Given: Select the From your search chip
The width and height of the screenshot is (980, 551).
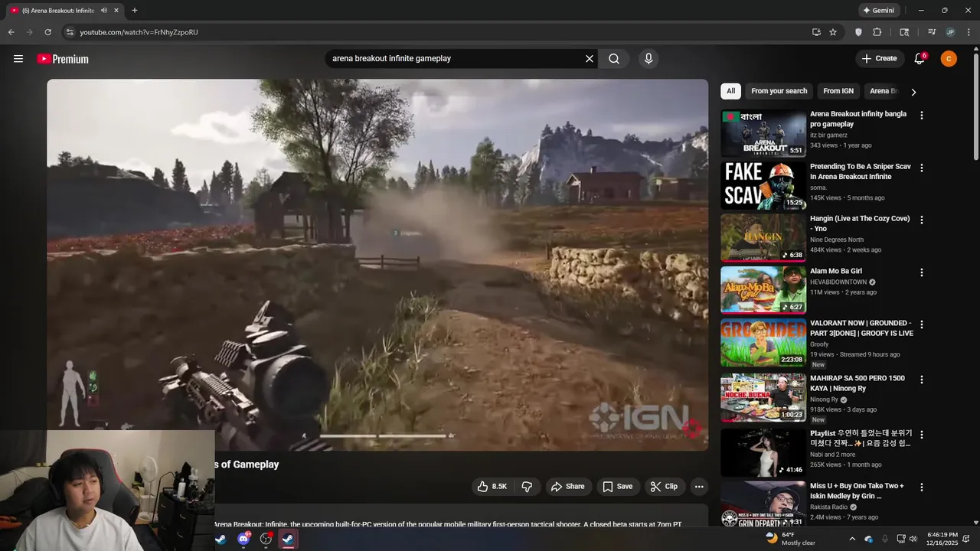Looking at the screenshot, I should click(x=779, y=91).
